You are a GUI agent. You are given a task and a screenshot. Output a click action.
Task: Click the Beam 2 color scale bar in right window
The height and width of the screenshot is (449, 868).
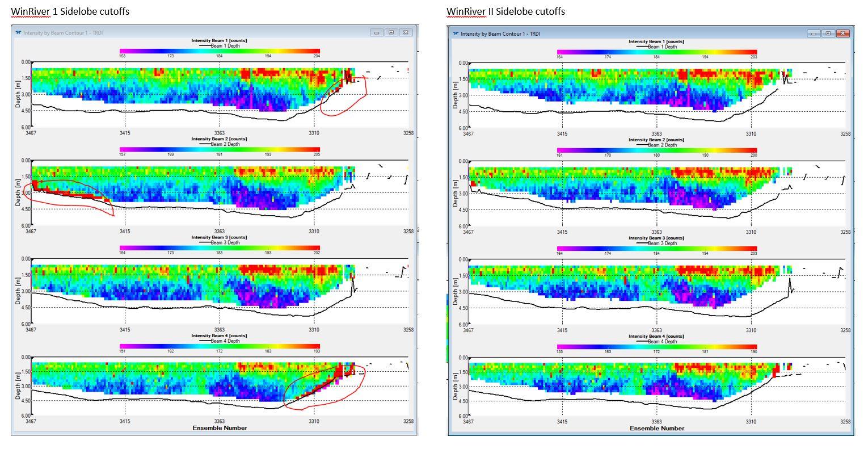tap(657, 150)
